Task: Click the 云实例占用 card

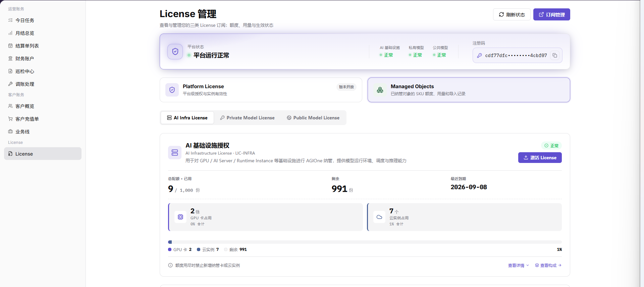Action: click(464, 217)
